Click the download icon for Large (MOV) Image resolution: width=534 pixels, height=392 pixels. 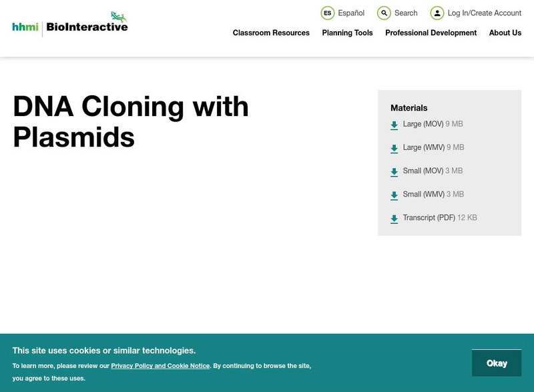pos(393,125)
